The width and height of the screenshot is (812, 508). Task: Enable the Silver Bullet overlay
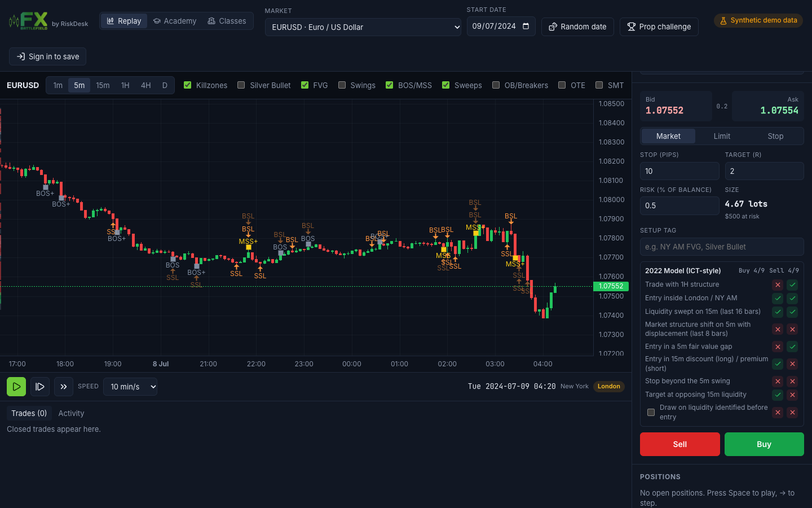241,85
